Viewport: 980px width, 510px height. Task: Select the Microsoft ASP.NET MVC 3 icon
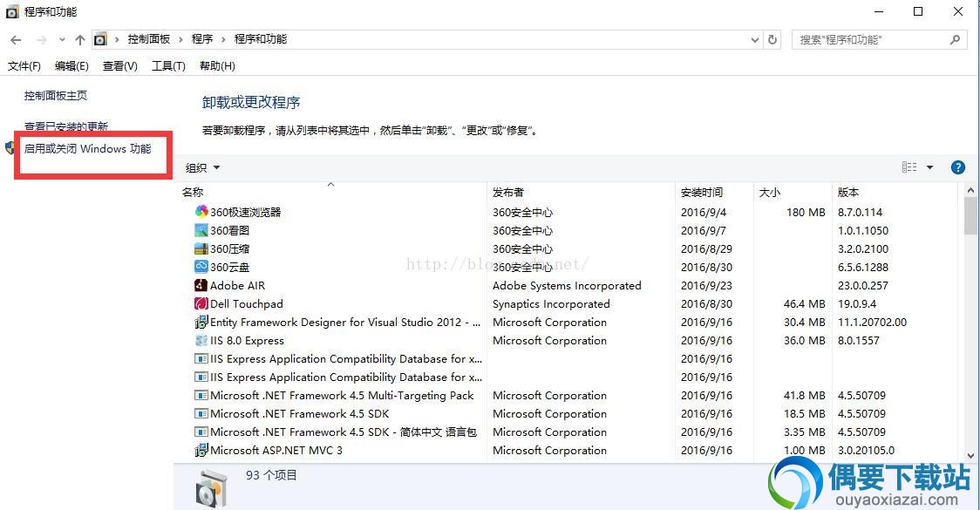pyautogui.click(x=201, y=450)
